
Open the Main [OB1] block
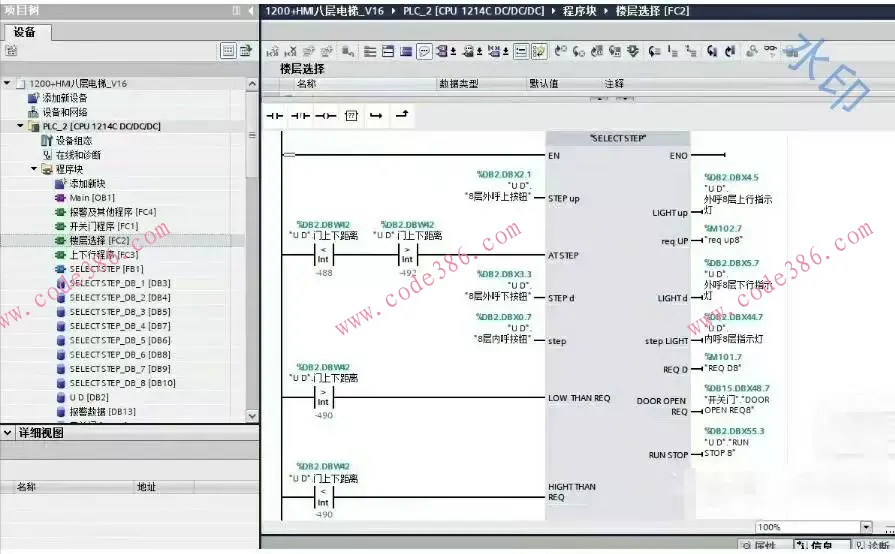[x=91, y=198]
